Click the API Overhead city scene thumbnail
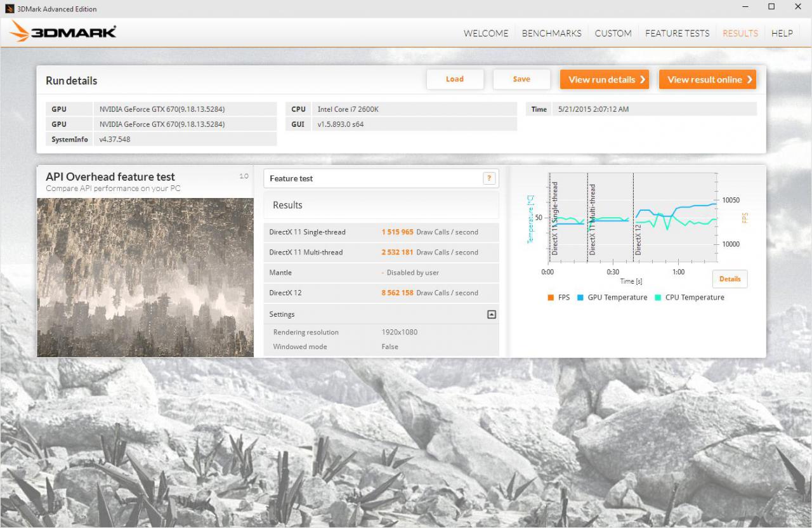Image resolution: width=812 pixels, height=528 pixels. coord(145,277)
